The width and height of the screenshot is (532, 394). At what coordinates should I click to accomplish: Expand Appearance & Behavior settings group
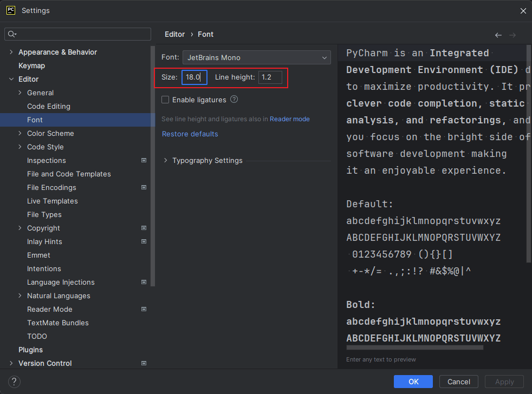click(x=11, y=52)
